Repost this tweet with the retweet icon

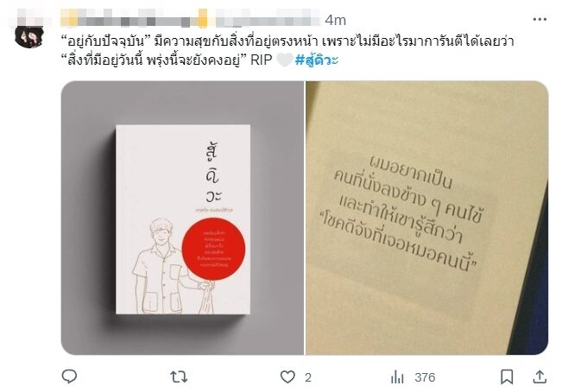pyautogui.click(x=179, y=377)
